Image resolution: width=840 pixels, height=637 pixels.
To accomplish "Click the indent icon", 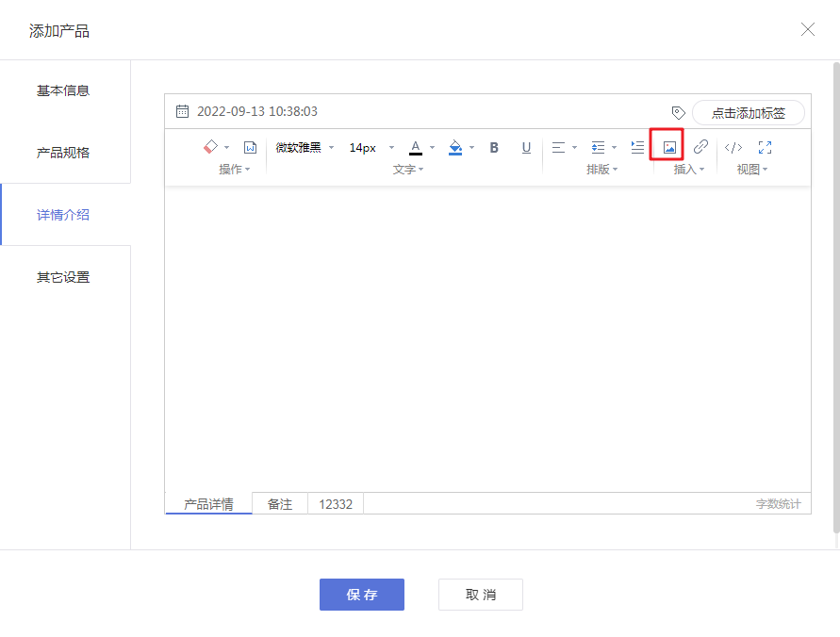I will [637, 147].
